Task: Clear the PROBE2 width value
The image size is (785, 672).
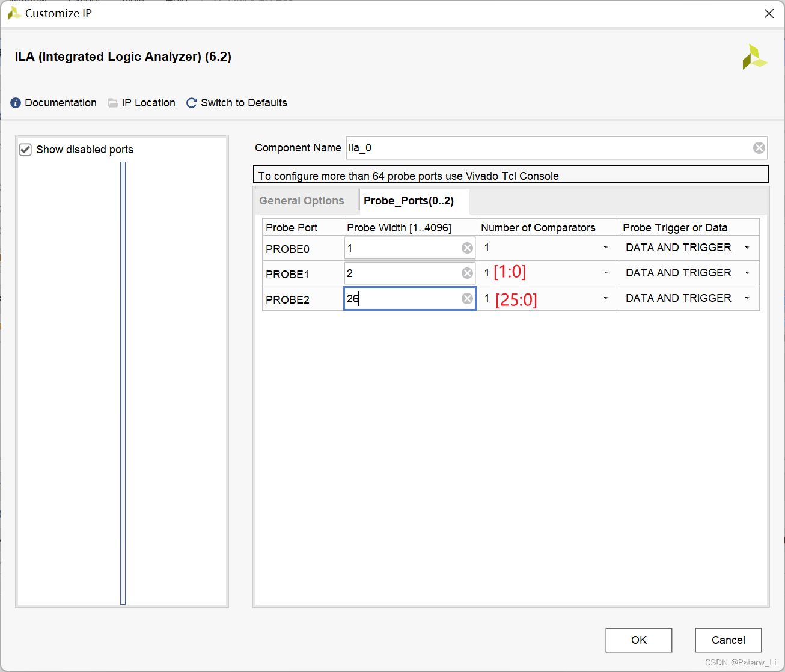Action: pyautogui.click(x=467, y=299)
